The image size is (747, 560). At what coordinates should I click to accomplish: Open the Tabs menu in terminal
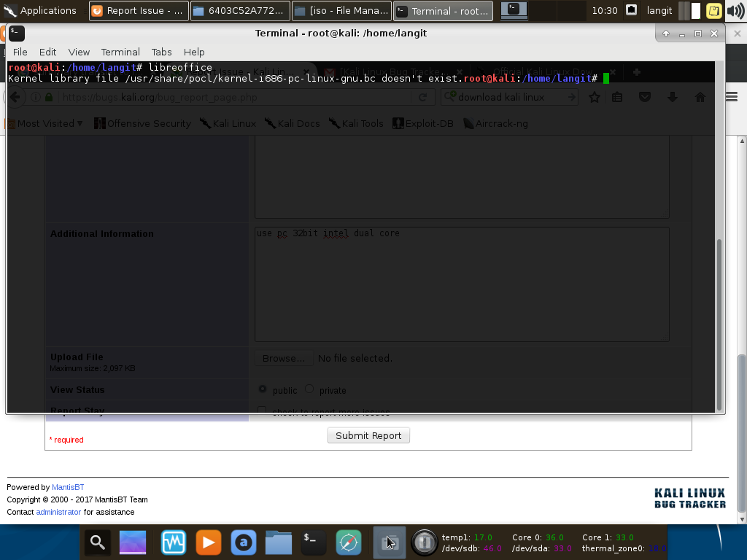(x=161, y=52)
